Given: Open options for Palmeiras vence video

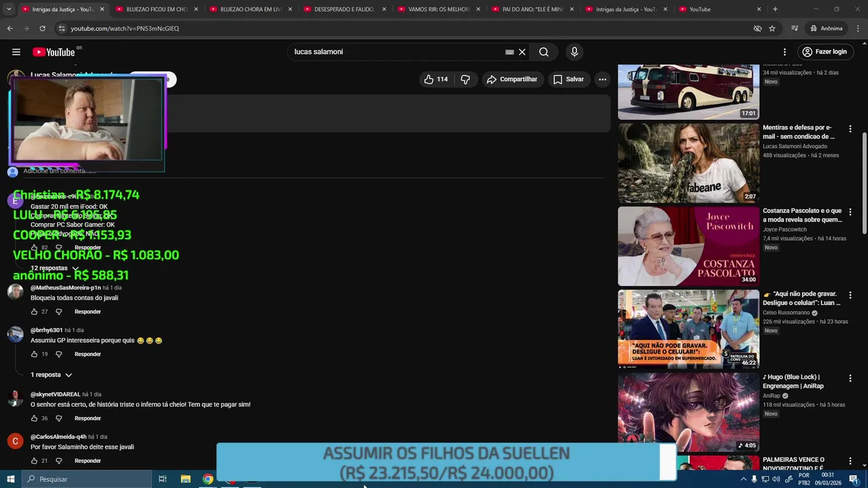Looking at the screenshot, I should click(850, 462).
